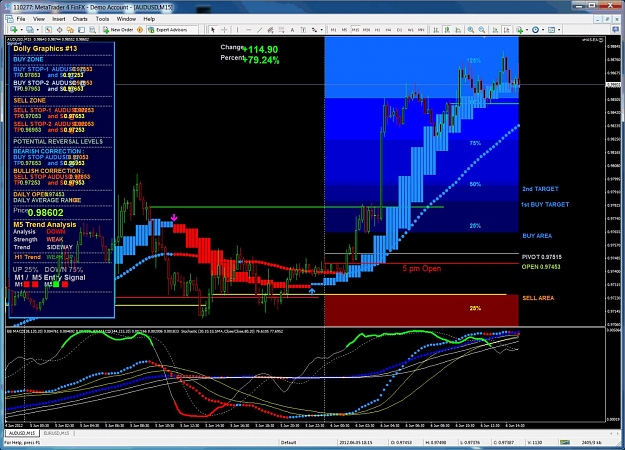Zoom out on the chart
625x450 pixels.
tap(482, 29)
